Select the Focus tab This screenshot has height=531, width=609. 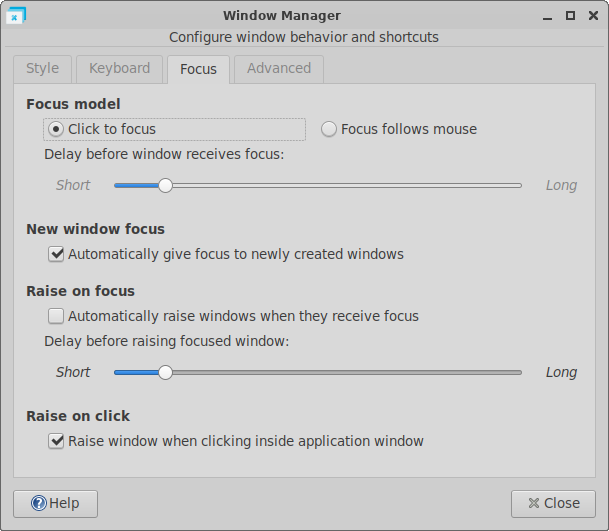tap(198, 69)
